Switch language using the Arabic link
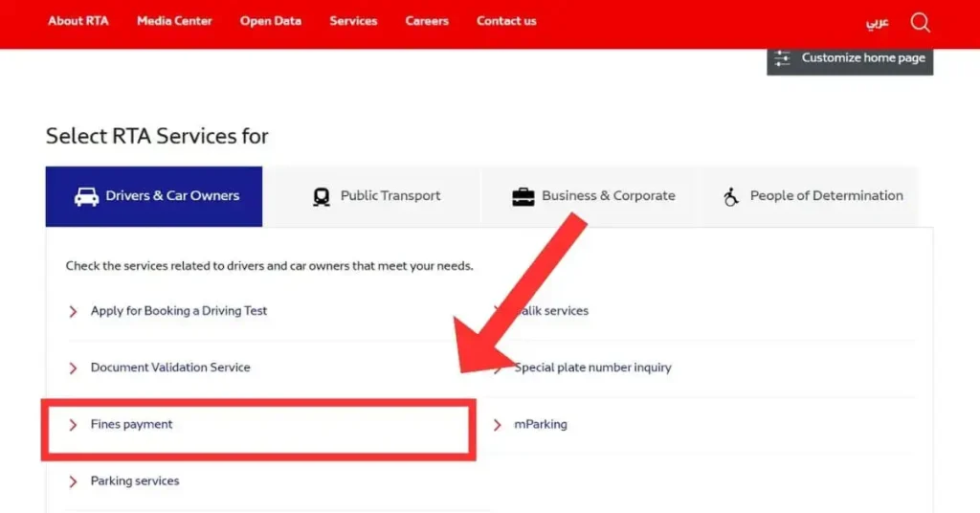Image resolution: width=980 pixels, height=513 pixels. click(x=877, y=22)
